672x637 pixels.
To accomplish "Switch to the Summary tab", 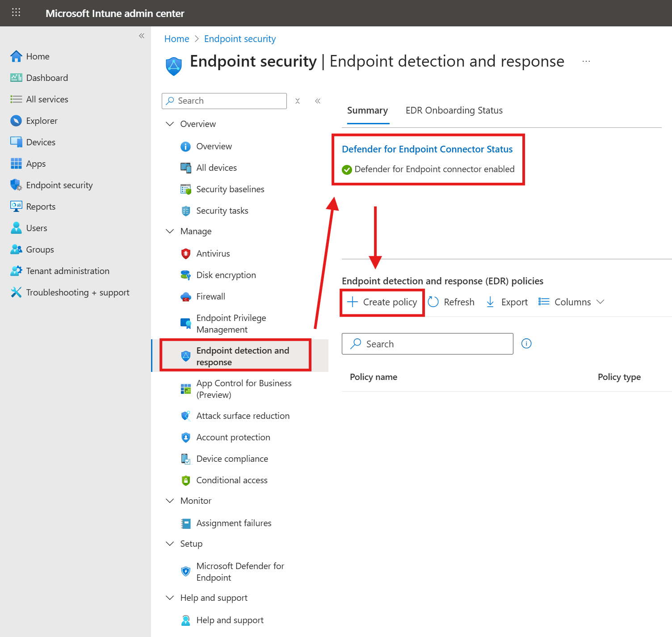I will coord(367,110).
